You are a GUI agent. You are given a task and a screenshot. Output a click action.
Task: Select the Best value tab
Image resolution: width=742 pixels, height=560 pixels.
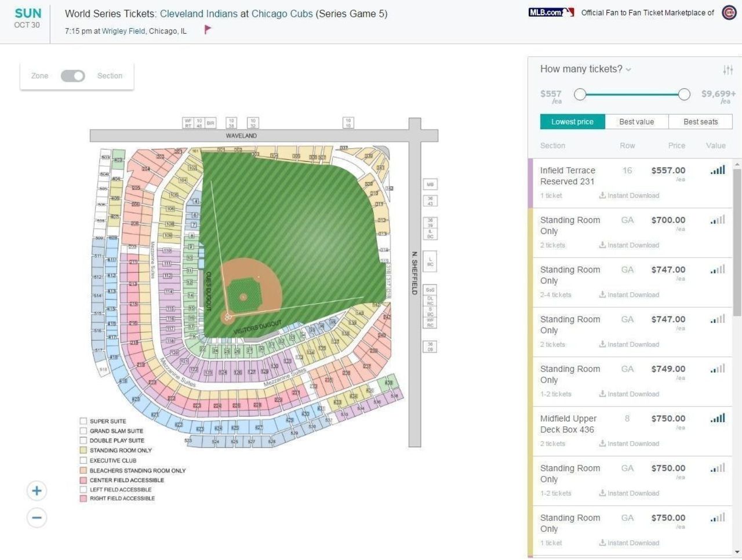(636, 122)
